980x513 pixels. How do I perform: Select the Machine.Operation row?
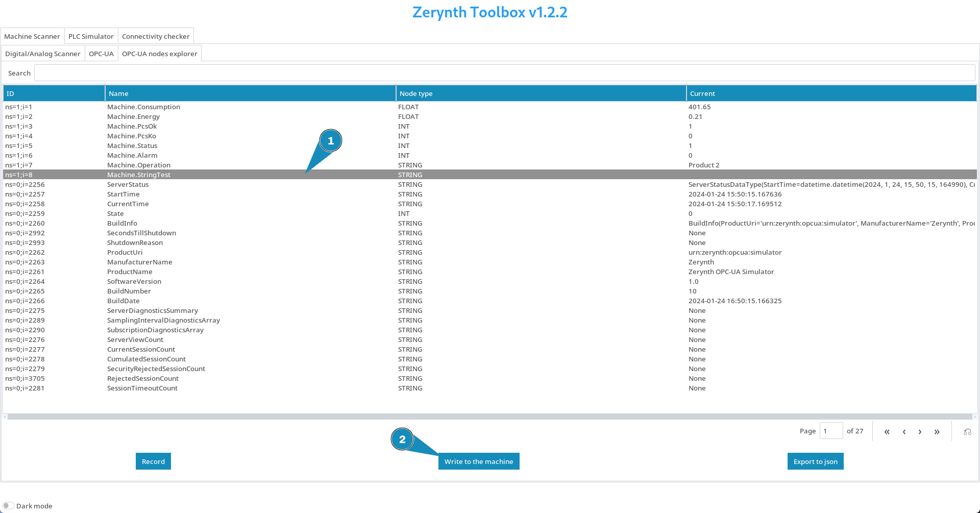[490, 165]
